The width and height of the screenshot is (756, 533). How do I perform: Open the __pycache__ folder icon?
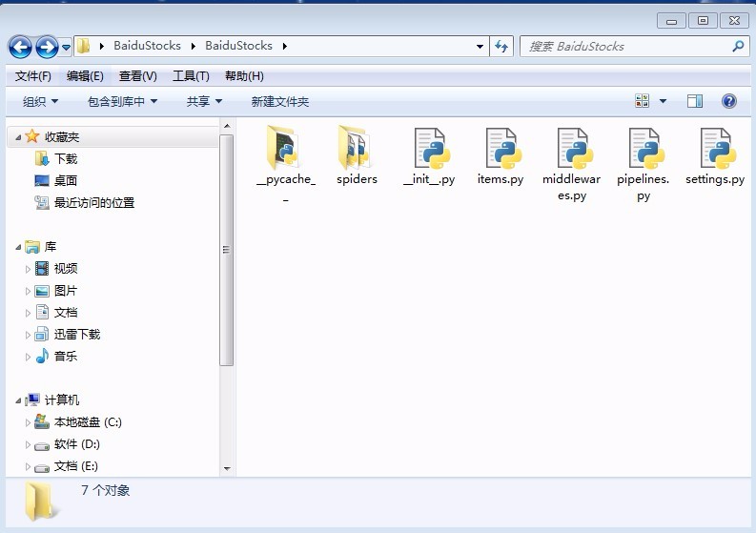pos(283,148)
